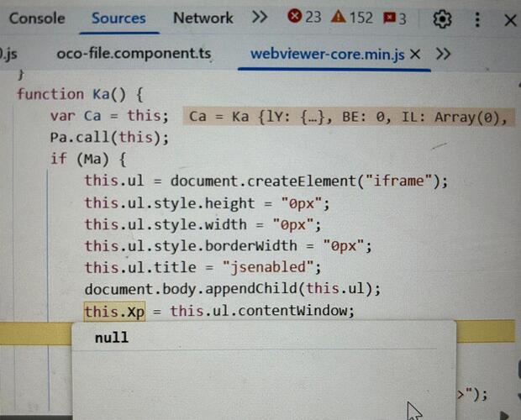
Task: Select the oco-file.component.ts file tab
Action: [x=134, y=54]
